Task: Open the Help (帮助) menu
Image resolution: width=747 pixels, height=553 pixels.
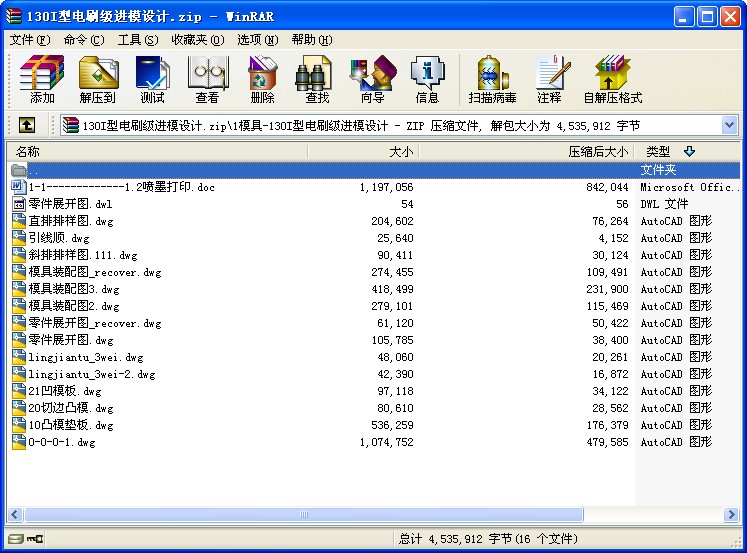Action: point(312,40)
